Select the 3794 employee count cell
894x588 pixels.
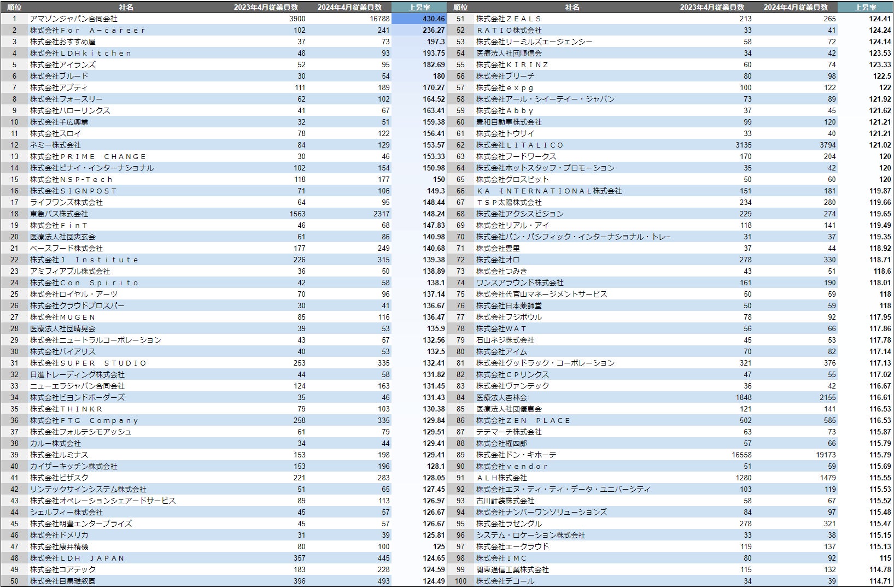(x=828, y=145)
